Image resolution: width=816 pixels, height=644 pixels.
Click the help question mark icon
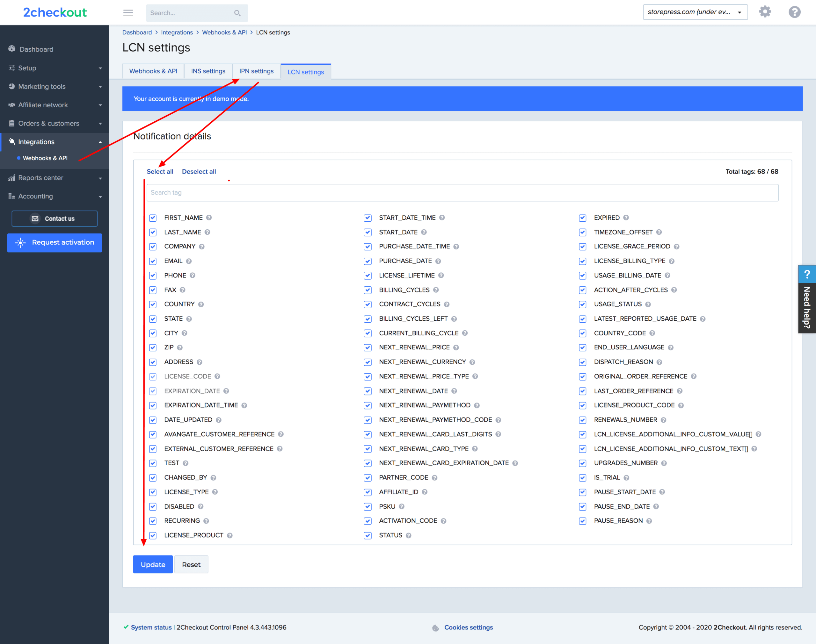coord(795,12)
